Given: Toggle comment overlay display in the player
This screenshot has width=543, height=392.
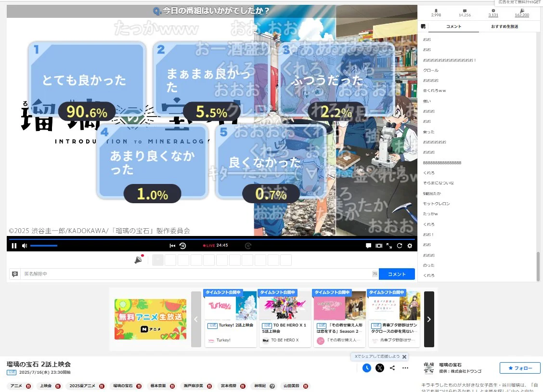Looking at the screenshot, I should [x=368, y=246].
